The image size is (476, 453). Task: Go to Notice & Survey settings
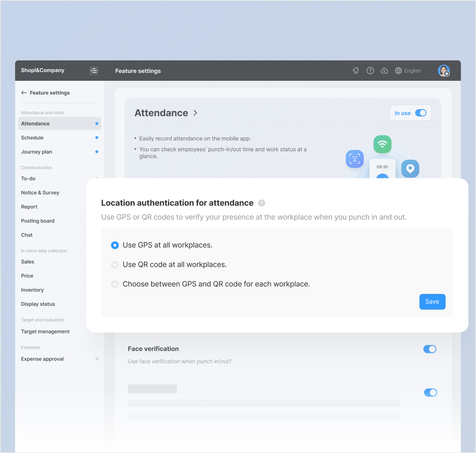coord(40,193)
